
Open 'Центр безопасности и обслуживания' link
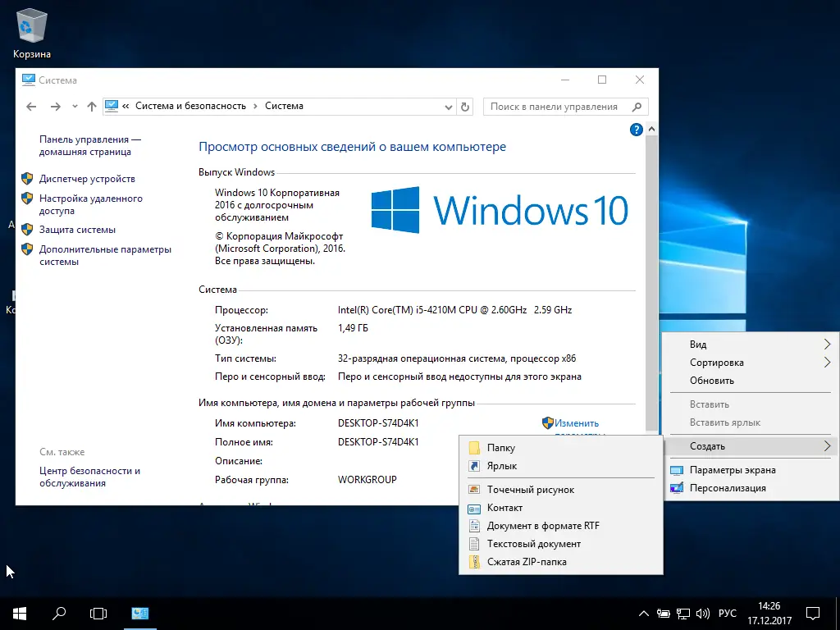90,477
